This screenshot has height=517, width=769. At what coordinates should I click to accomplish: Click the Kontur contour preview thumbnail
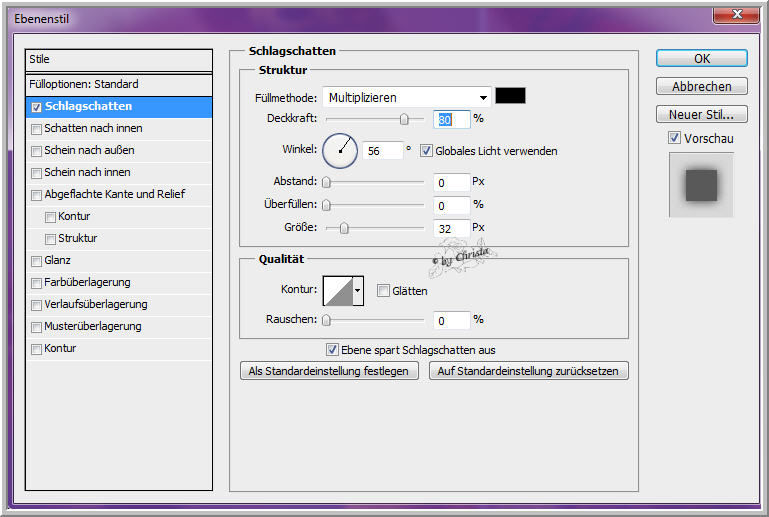pos(338,290)
